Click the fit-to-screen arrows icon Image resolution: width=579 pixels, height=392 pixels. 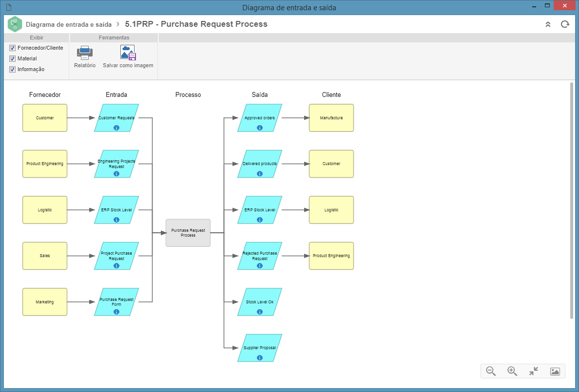tap(534, 371)
